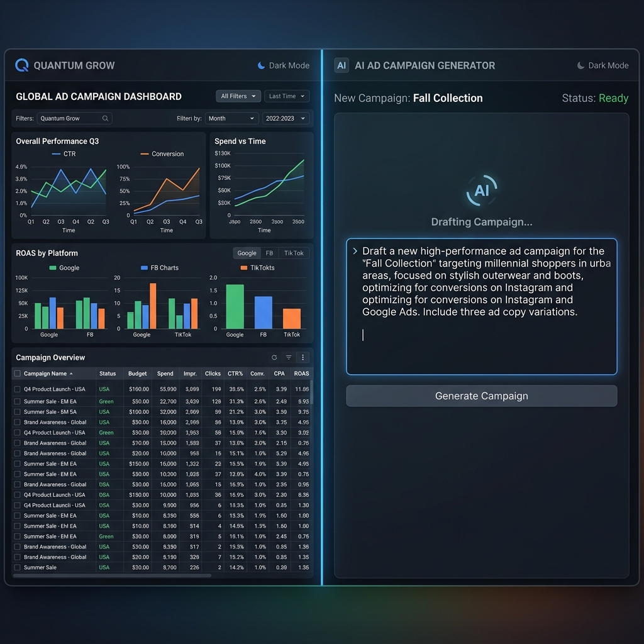Click inside the campaign prompt text box
644x644 pixels.
tap(481, 306)
